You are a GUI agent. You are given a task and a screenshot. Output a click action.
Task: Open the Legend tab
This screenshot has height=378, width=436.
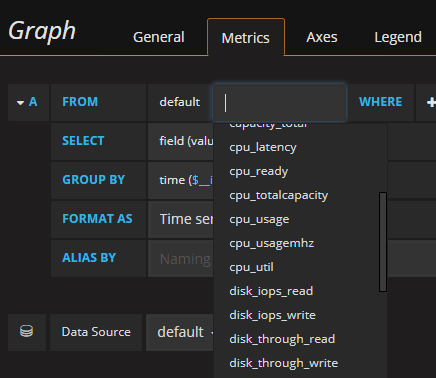[398, 37]
